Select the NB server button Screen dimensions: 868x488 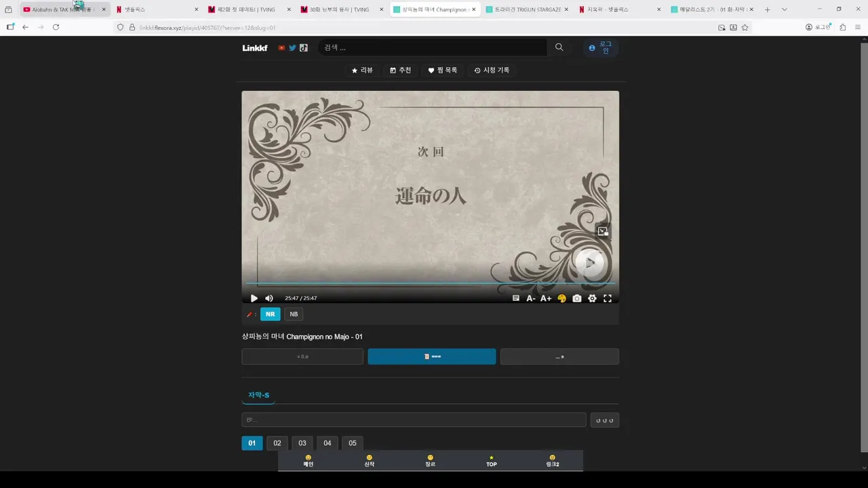pyautogui.click(x=294, y=314)
